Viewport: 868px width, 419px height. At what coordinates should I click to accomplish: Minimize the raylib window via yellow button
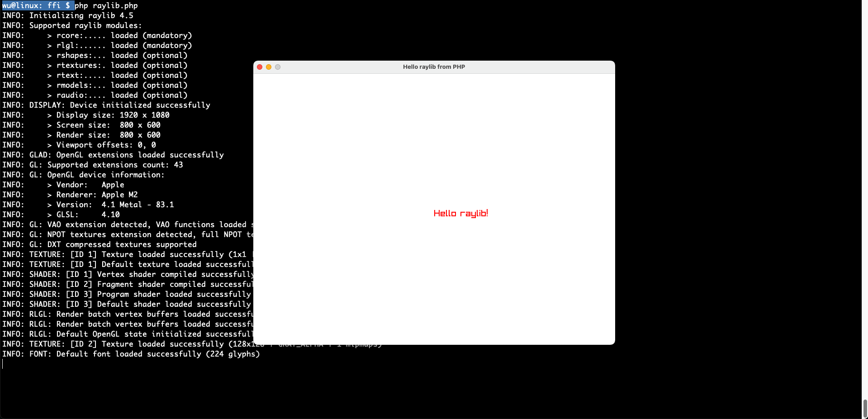pyautogui.click(x=269, y=67)
